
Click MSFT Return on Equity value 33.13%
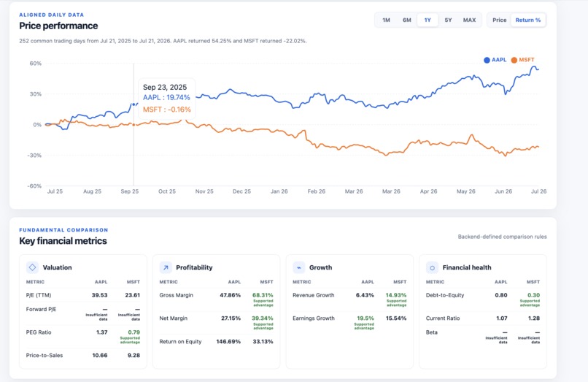coord(263,341)
